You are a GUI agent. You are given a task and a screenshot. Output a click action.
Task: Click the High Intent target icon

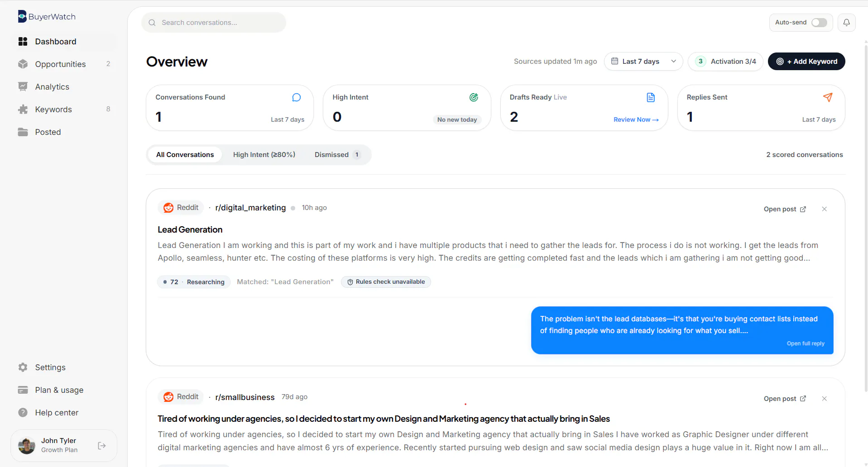[x=474, y=97]
